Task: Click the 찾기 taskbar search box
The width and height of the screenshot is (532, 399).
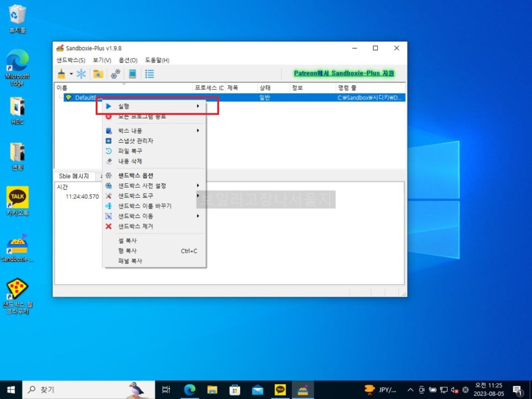Action: pos(89,390)
